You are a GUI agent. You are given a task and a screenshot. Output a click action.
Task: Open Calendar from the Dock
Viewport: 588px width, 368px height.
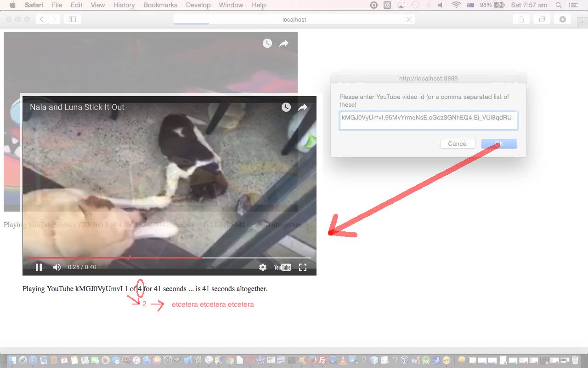64,360
